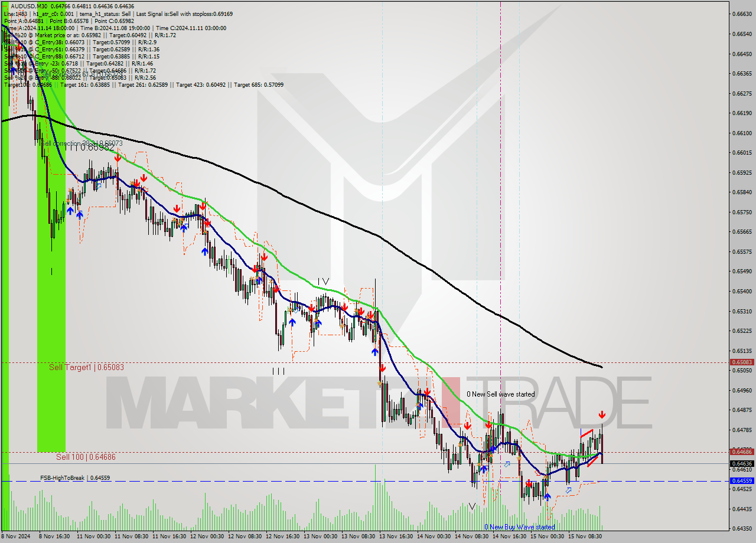Click the '15 Nov 08:30' time axis label
Viewport: 756px width, 543px height.
tap(585, 537)
